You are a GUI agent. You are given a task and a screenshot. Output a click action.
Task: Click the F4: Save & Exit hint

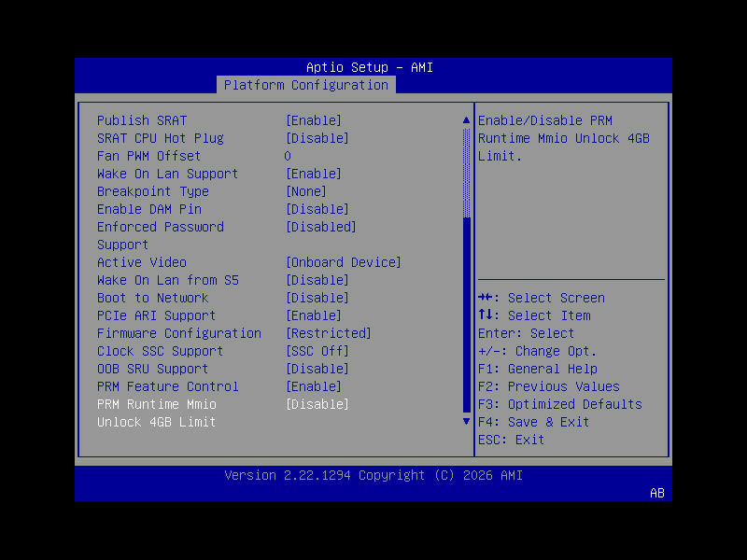tap(534, 422)
